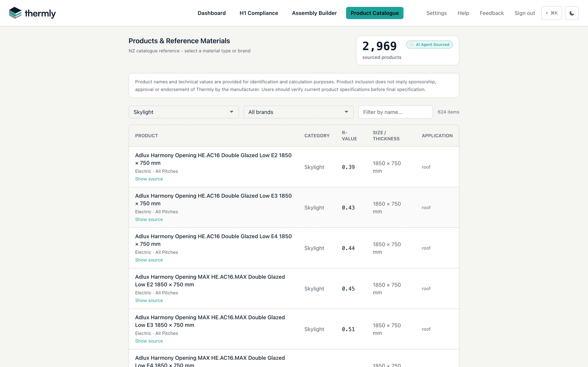
Task: Expand the Skylight material type dropdown
Action: (x=184, y=112)
